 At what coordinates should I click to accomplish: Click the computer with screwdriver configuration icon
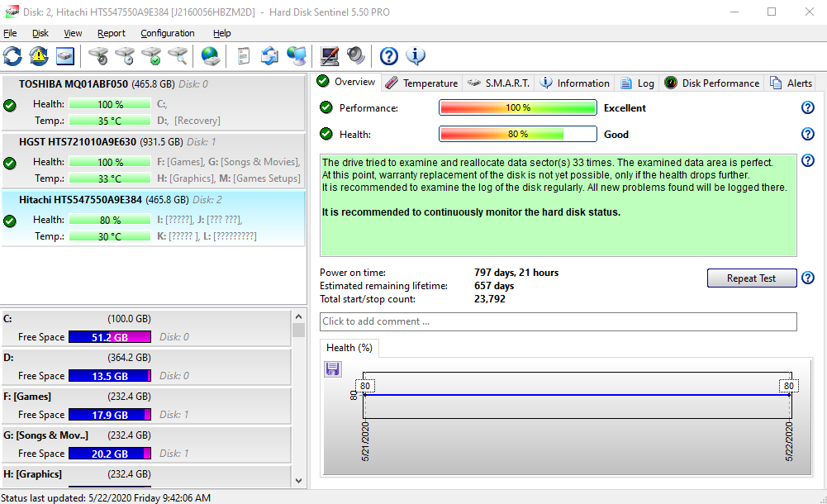329,56
